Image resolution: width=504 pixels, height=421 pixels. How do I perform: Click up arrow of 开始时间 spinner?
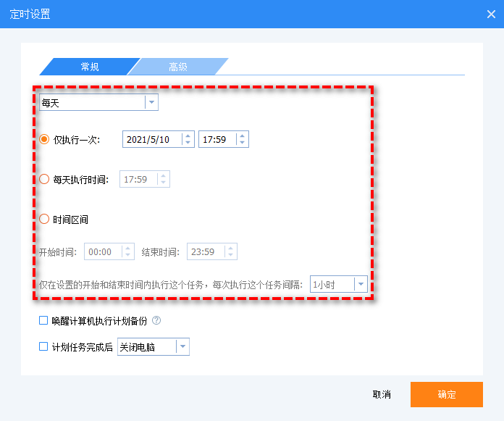128,249
